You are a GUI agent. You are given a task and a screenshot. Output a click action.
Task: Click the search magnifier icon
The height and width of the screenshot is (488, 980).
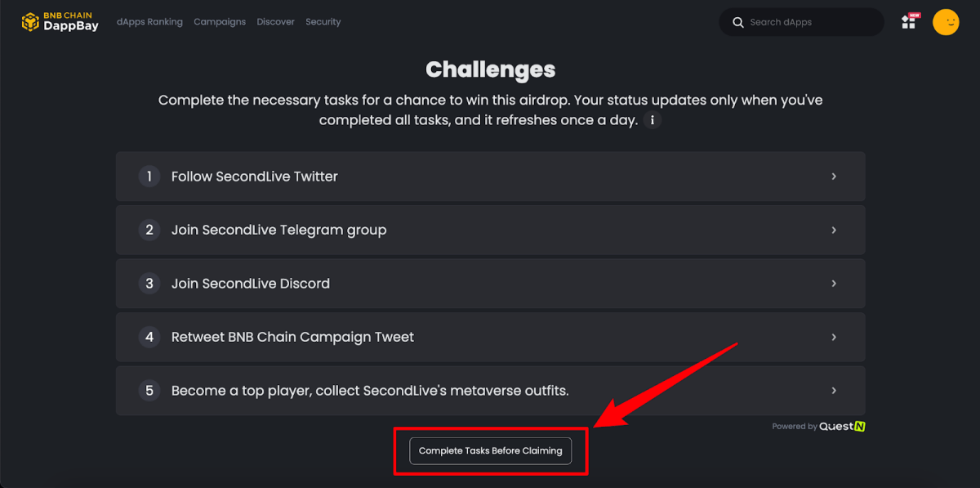[x=738, y=22]
